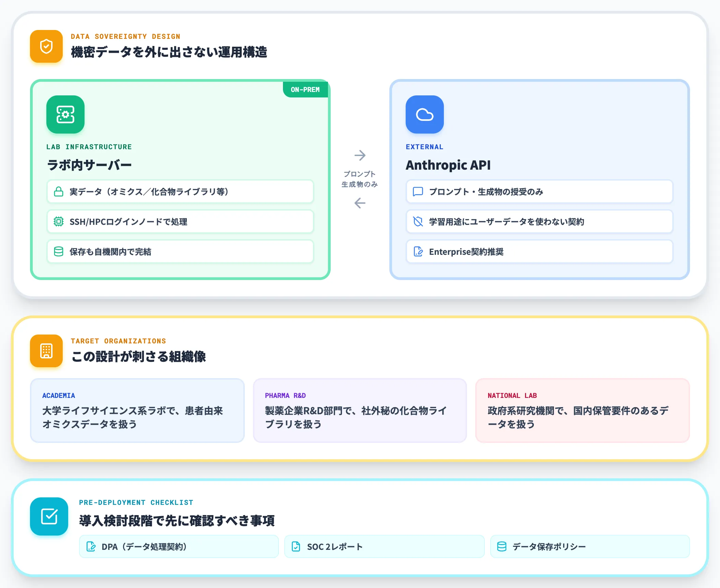Click the EXTERNAL label
This screenshot has width=720, height=588.
[424, 147]
